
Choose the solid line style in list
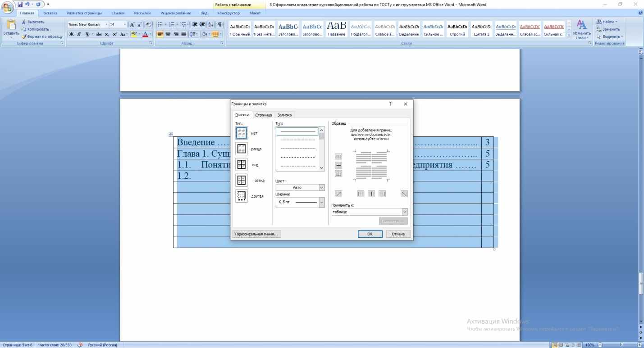point(297,131)
